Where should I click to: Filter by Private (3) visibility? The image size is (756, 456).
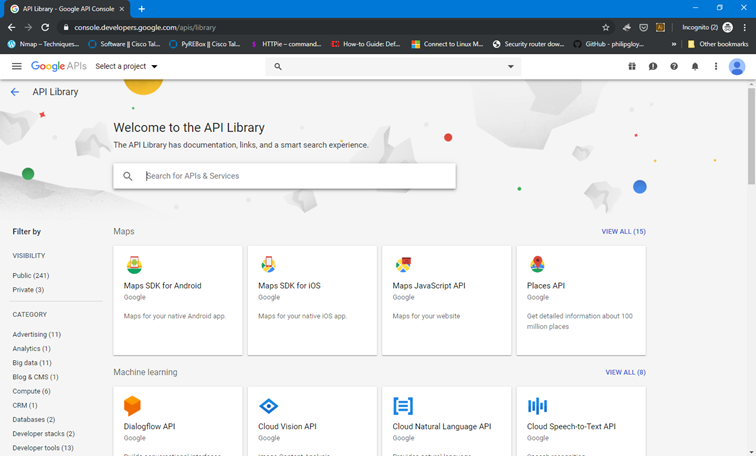[x=28, y=290]
